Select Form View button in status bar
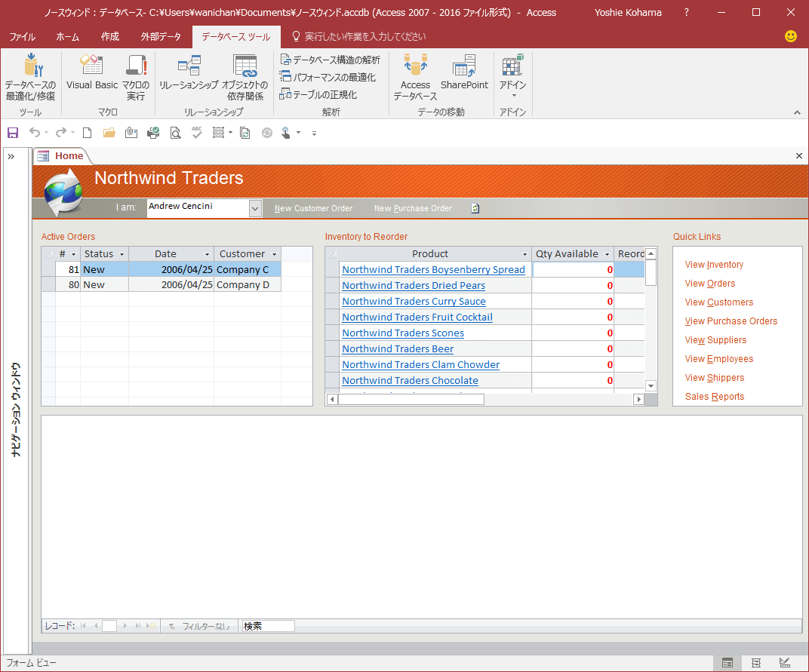 (x=727, y=663)
